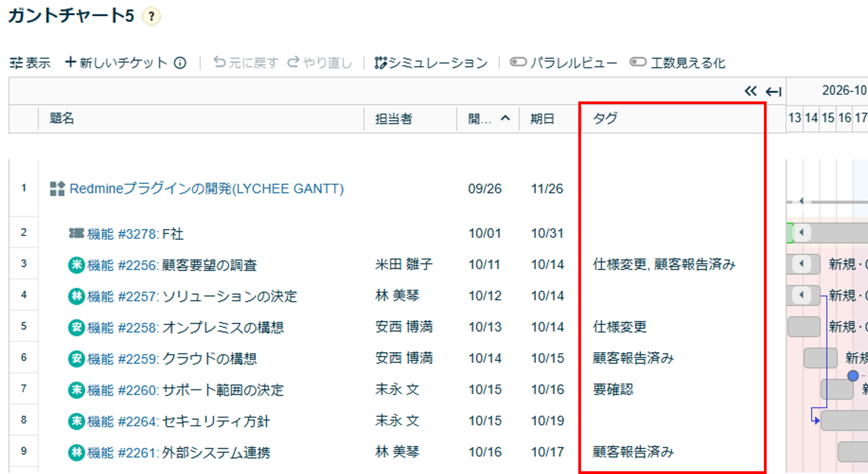Click the 末 avatar on ticket #2264
The height and width of the screenshot is (474, 868).
tap(77, 421)
